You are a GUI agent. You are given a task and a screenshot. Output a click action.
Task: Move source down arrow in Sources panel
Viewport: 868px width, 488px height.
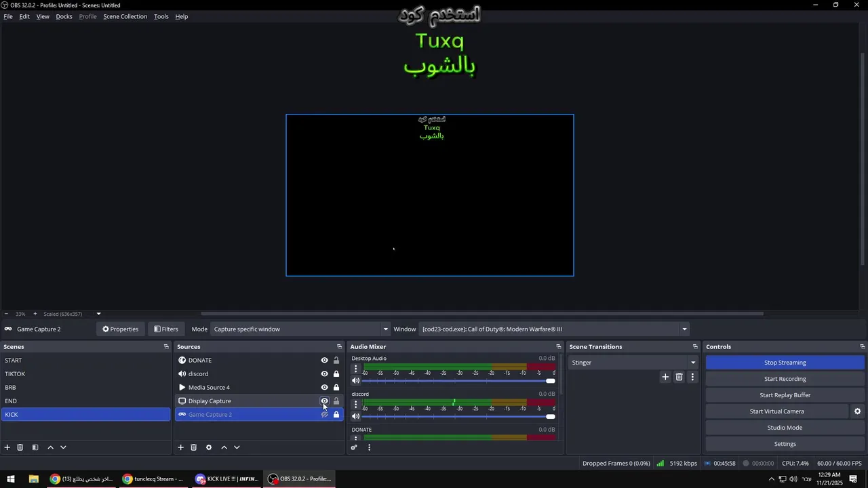[x=237, y=447]
